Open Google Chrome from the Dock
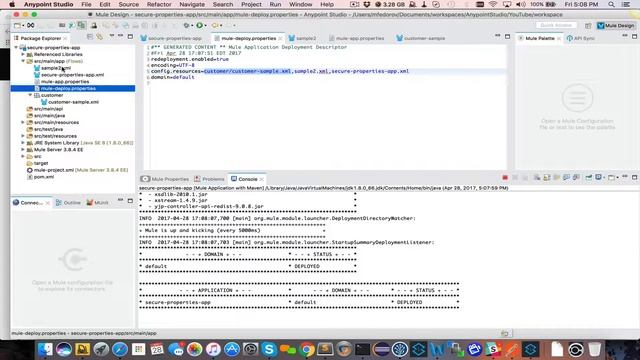This screenshot has width=640, height=360. pyautogui.click(x=307, y=349)
